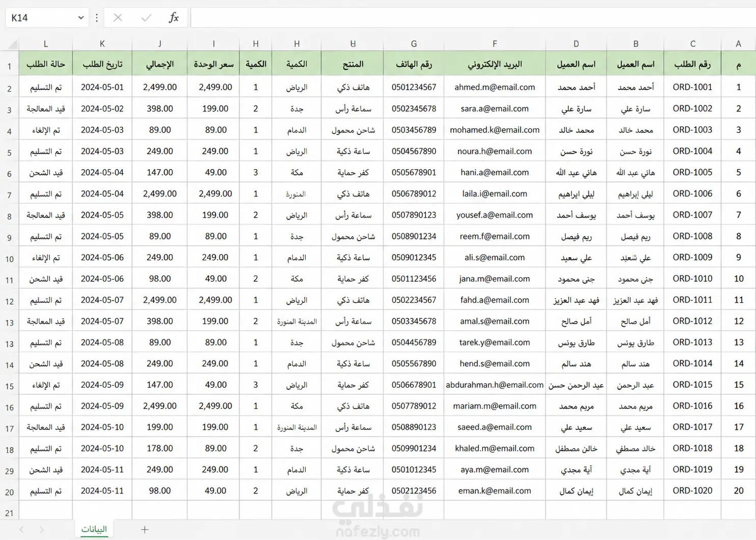
Task: Select column B header
Action: pos(636,44)
